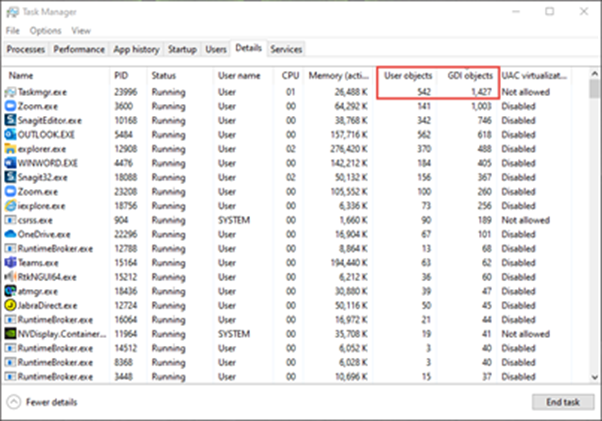Open the Services tab
Viewport: 602px width, 421px height.
click(286, 48)
